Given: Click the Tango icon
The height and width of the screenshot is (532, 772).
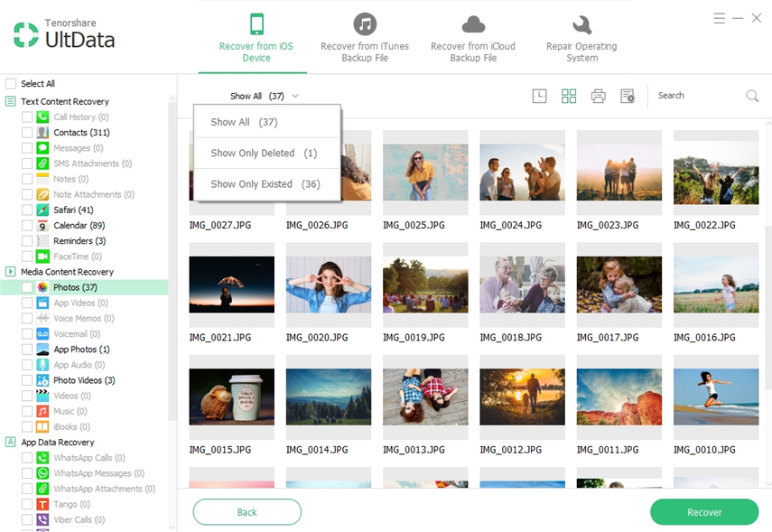Looking at the screenshot, I should 42,504.
